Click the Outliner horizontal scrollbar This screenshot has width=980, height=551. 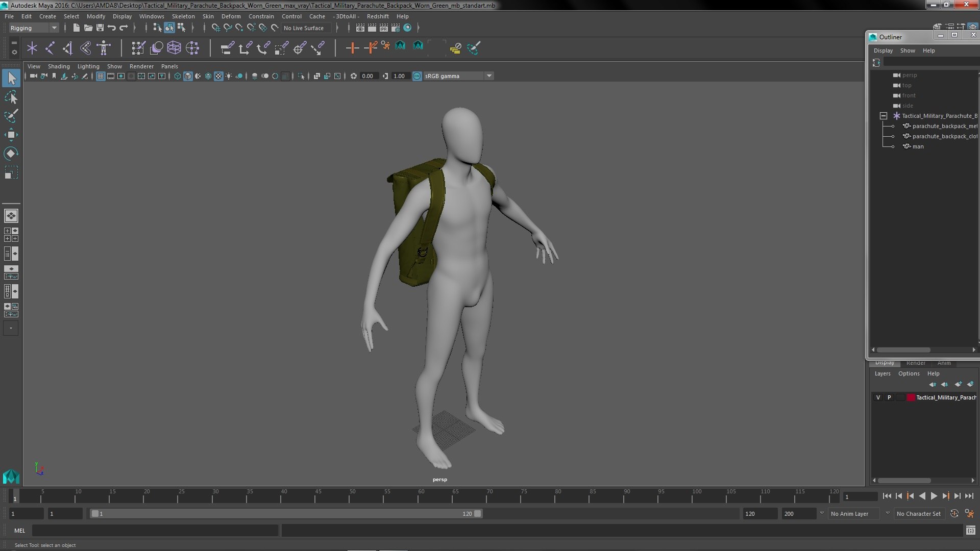point(903,350)
